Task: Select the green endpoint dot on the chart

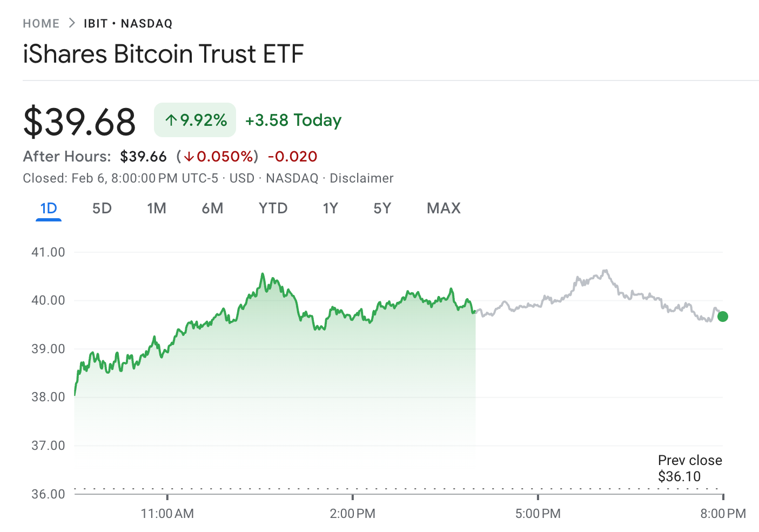Action: (722, 316)
